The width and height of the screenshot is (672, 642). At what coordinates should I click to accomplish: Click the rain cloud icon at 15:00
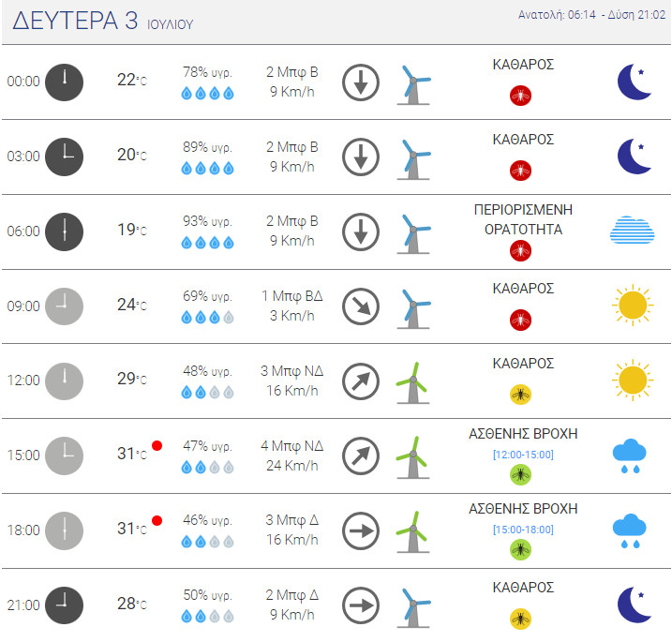(x=632, y=455)
